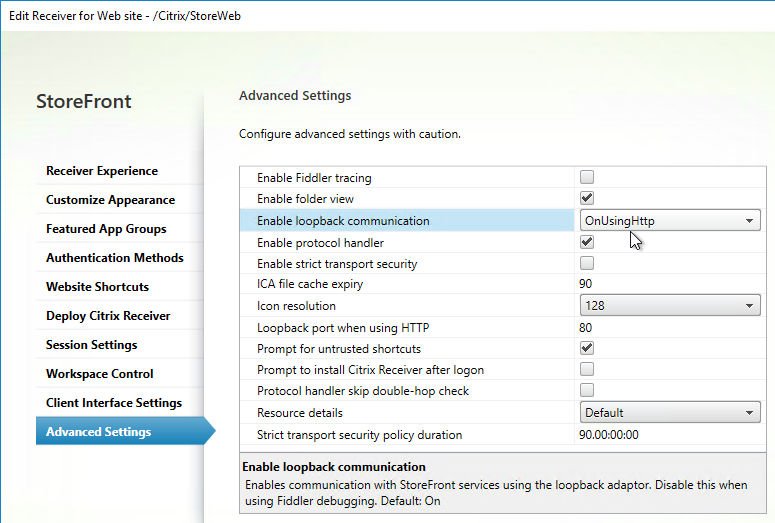Click the ICA file cache expiry value 90
The width and height of the screenshot is (775, 523).
586,284
